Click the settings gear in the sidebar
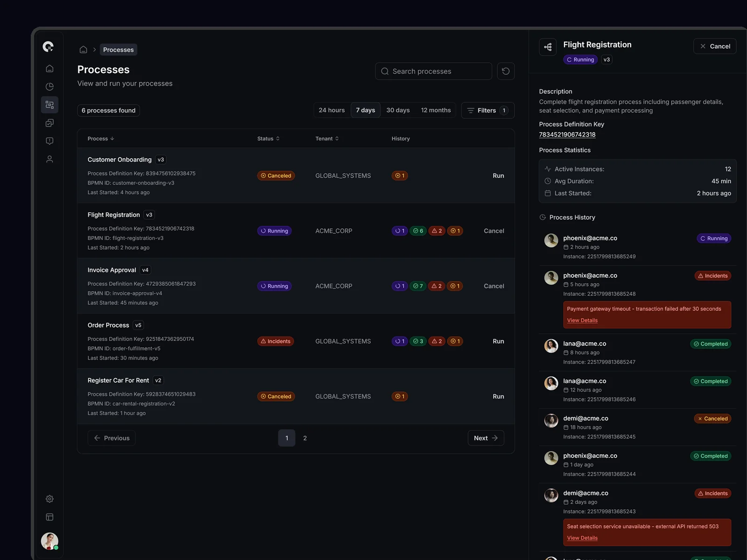Screen dimensions: 747x560 pyautogui.click(x=49, y=499)
